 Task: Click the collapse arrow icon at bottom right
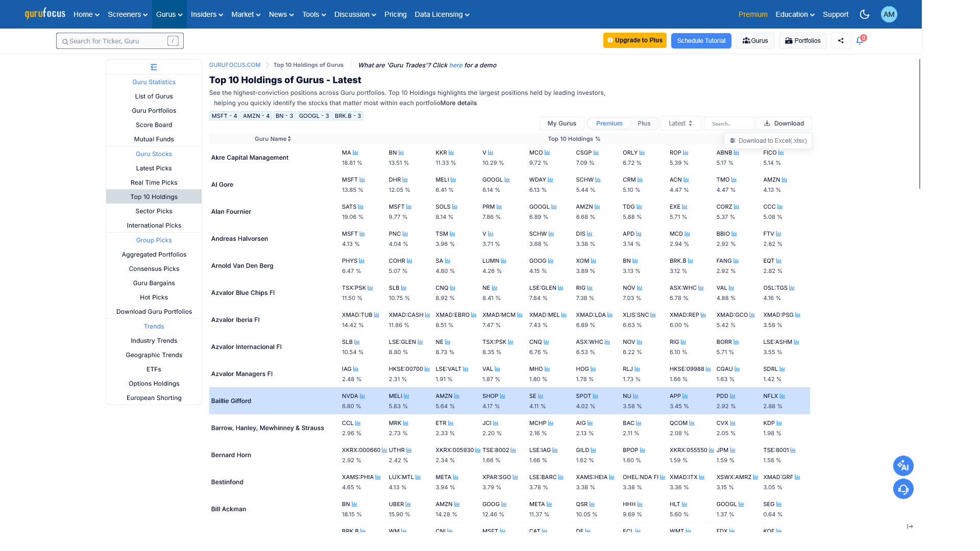[x=910, y=527]
